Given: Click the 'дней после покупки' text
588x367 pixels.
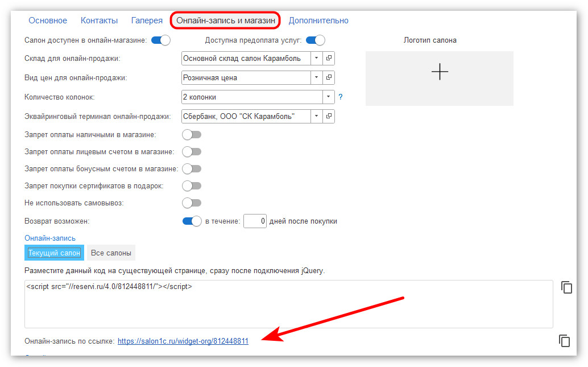Looking at the screenshot, I should coord(303,221).
